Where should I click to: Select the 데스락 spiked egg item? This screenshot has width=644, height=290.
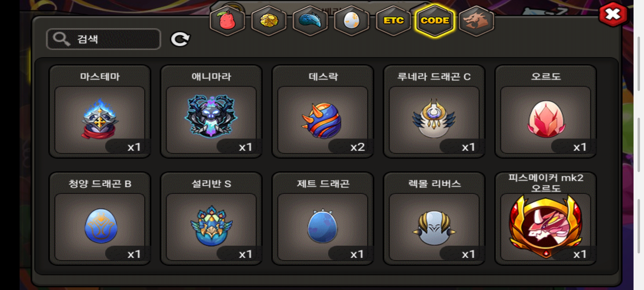(323, 111)
